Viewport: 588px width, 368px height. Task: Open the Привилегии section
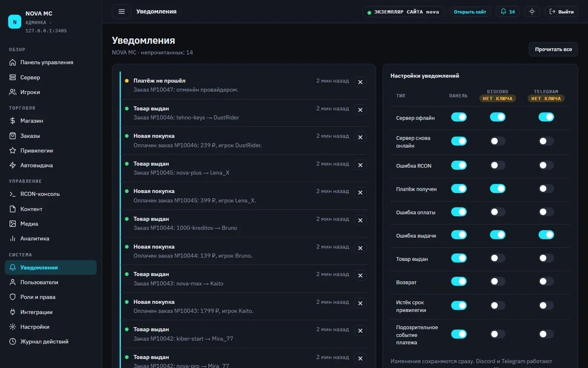pos(51,151)
